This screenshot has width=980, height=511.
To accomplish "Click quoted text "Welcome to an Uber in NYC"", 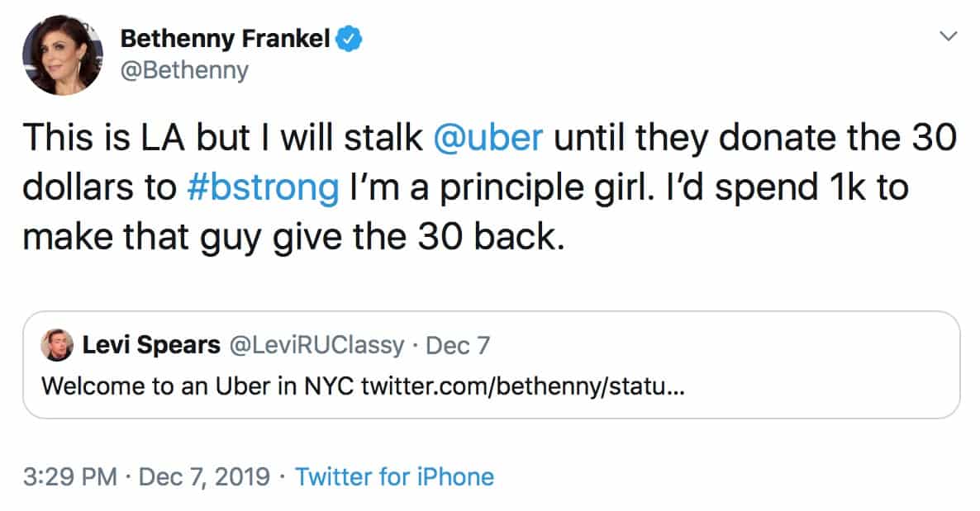I will pyautogui.click(x=198, y=385).
